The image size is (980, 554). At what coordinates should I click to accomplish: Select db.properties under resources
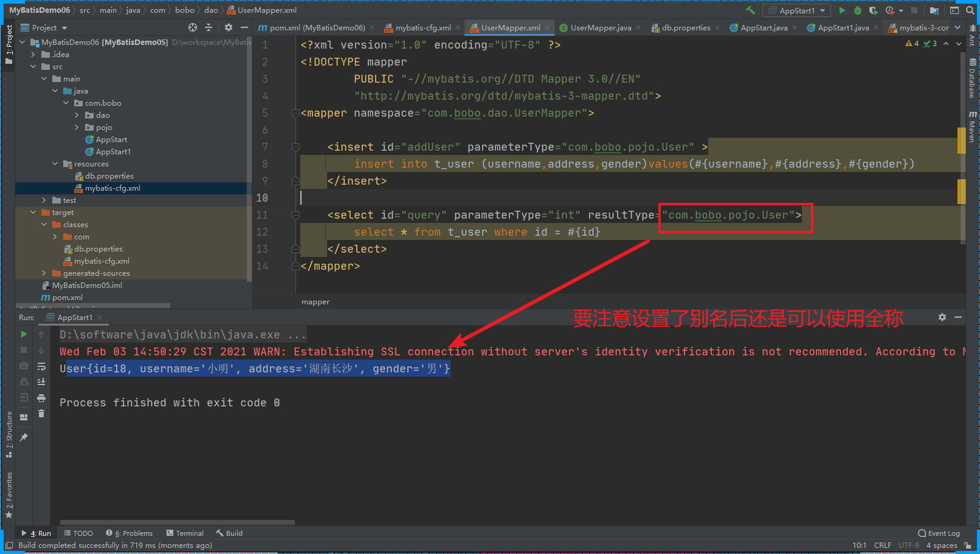coord(109,176)
